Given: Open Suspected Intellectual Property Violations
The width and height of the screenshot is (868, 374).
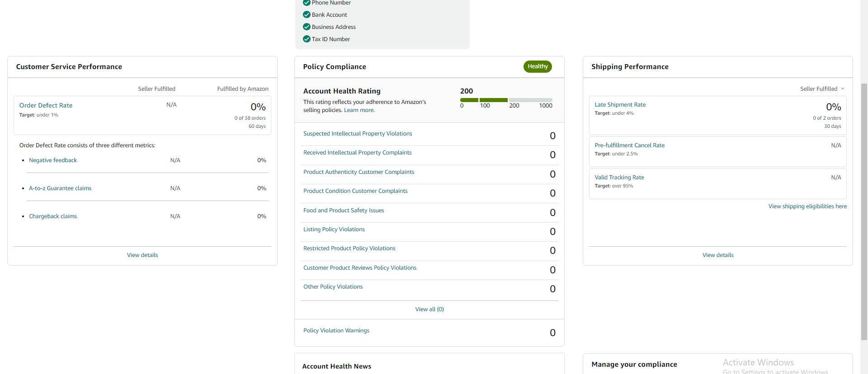Looking at the screenshot, I should coord(358,134).
